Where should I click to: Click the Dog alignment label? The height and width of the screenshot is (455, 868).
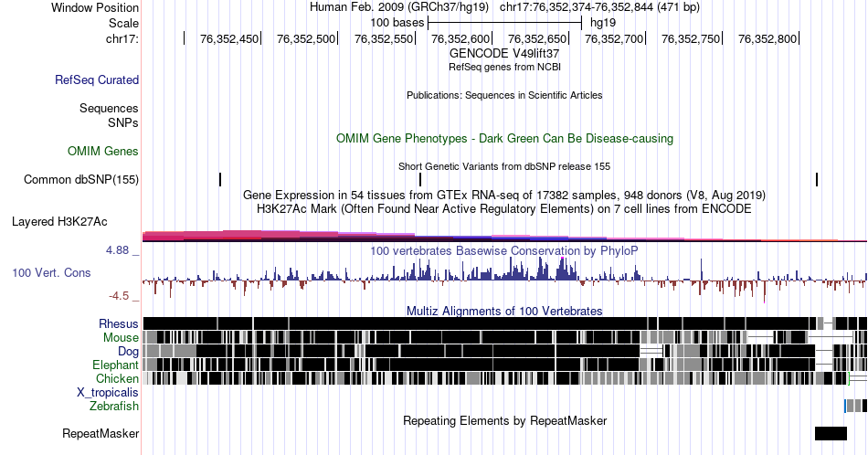click(x=128, y=352)
